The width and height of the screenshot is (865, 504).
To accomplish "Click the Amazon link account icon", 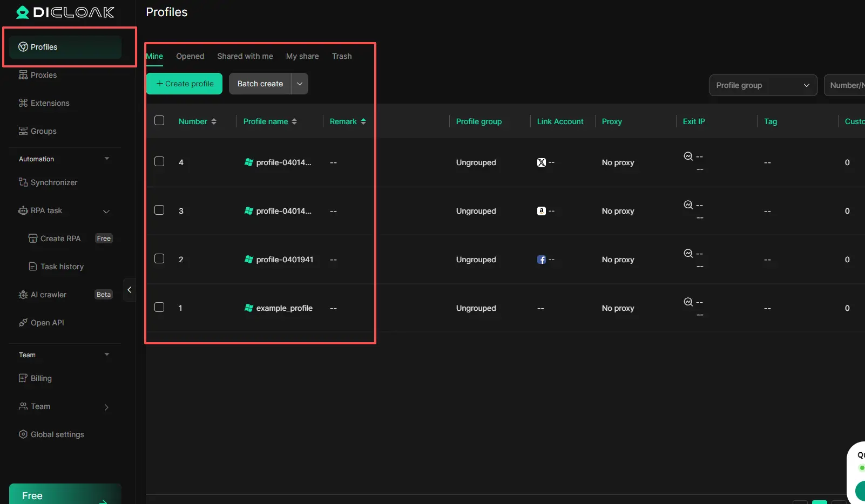I will (541, 211).
